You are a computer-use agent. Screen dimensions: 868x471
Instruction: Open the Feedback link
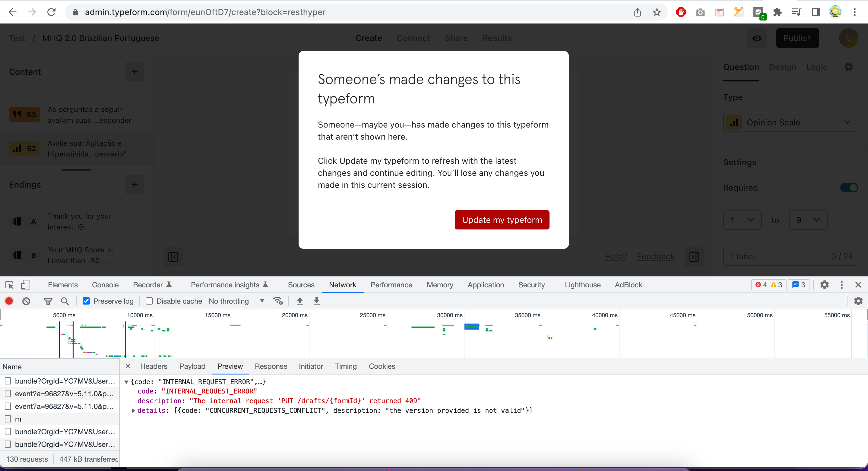pyautogui.click(x=655, y=257)
